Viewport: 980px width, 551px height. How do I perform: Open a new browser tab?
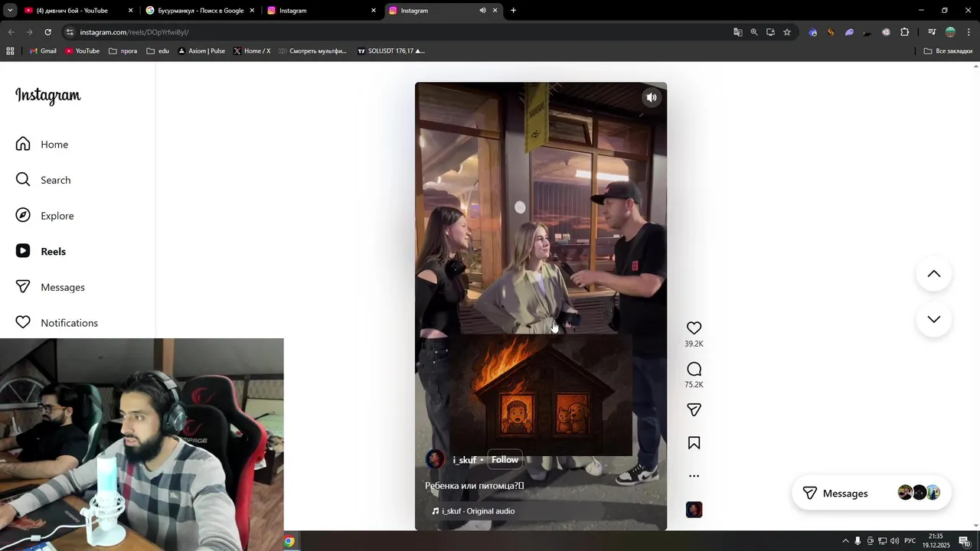pyautogui.click(x=513, y=11)
